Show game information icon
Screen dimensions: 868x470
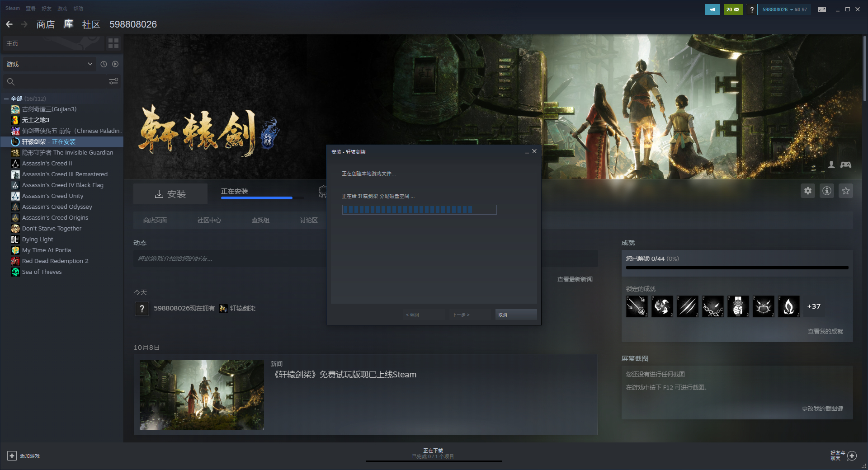tap(827, 191)
